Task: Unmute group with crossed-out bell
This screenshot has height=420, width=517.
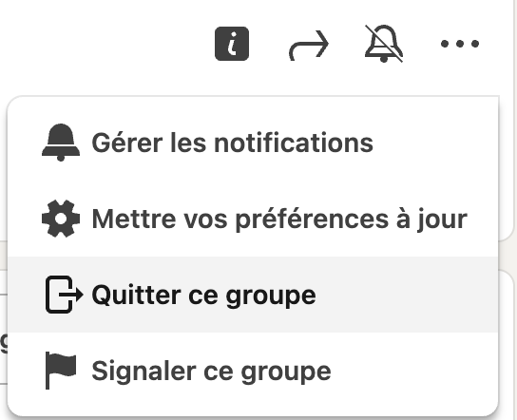Action: point(384,44)
